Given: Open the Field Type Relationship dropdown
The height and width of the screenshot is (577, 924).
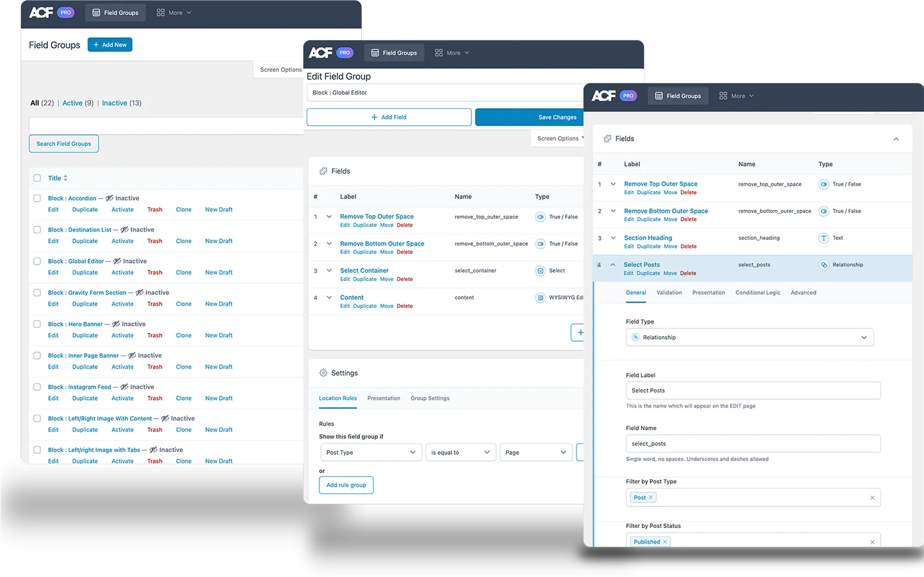Looking at the screenshot, I should (749, 337).
